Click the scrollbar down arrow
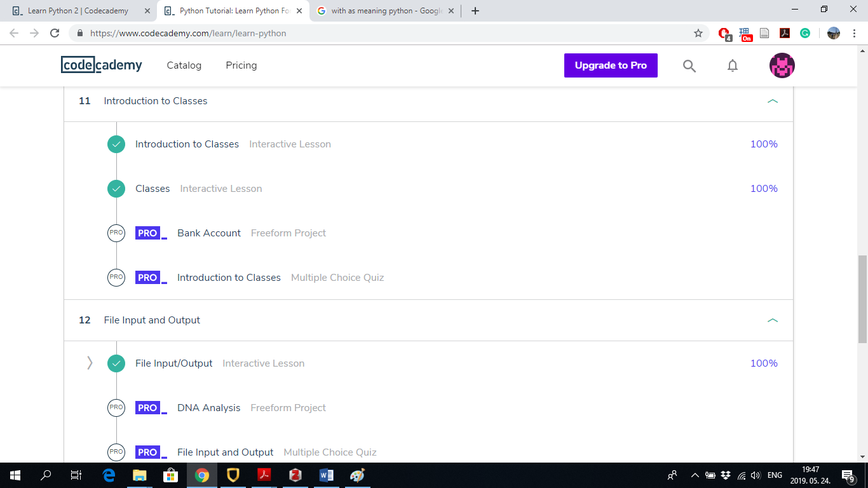868x488 pixels. click(x=862, y=457)
